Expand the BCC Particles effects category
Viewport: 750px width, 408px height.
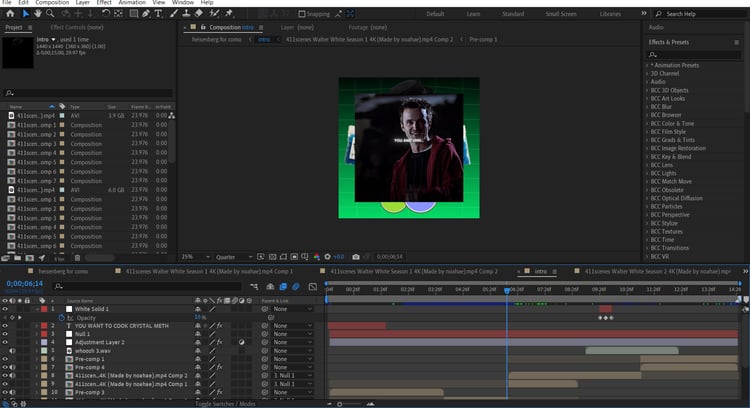(647, 207)
